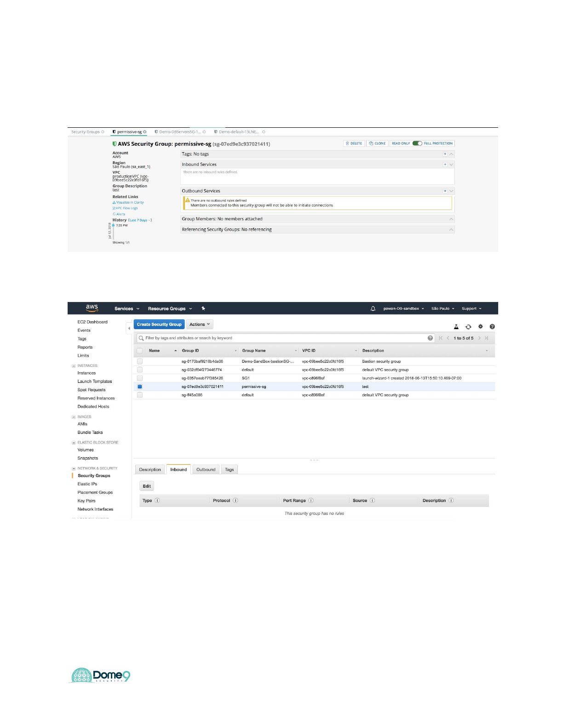The width and height of the screenshot is (563, 728).
Task: Add a tag with plus icon
Action: (445, 154)
